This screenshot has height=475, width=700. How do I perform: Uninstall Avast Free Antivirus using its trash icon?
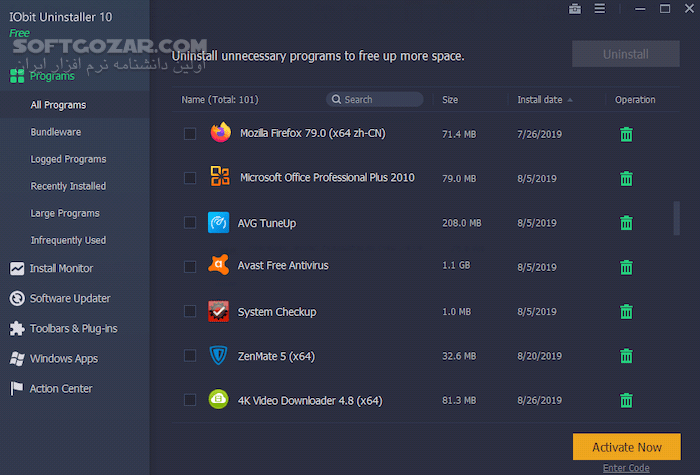coord(626,267)
